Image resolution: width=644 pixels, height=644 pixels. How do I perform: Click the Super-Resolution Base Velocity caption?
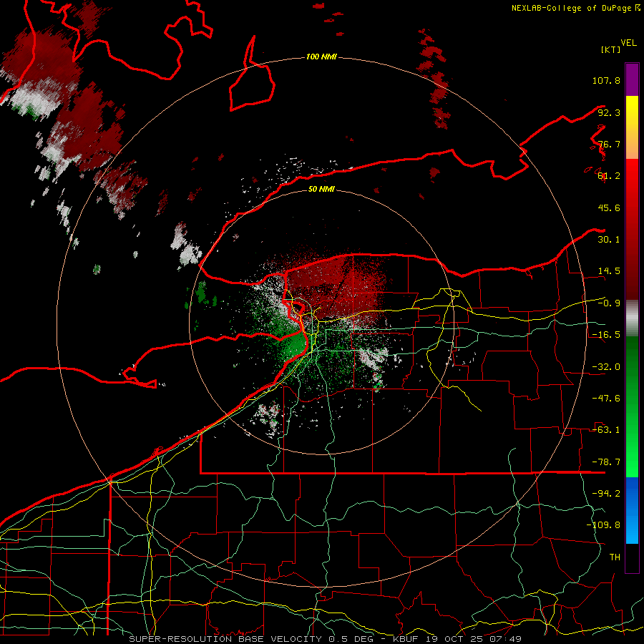(325, 639)
